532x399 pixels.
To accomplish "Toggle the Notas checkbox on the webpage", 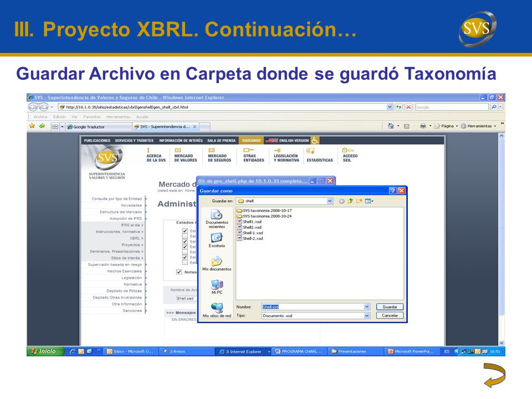I will point(179,272).
